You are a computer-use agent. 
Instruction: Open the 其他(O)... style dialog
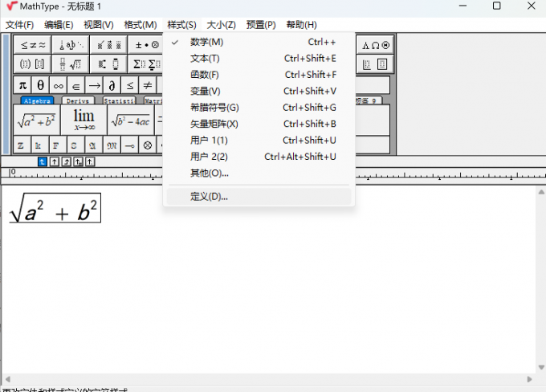(x=259, y=174)
